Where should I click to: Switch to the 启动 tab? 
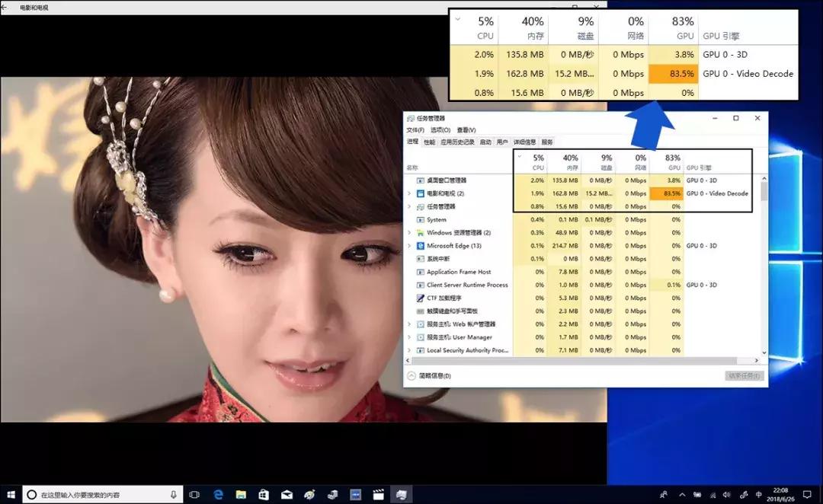tap(485, 142)
